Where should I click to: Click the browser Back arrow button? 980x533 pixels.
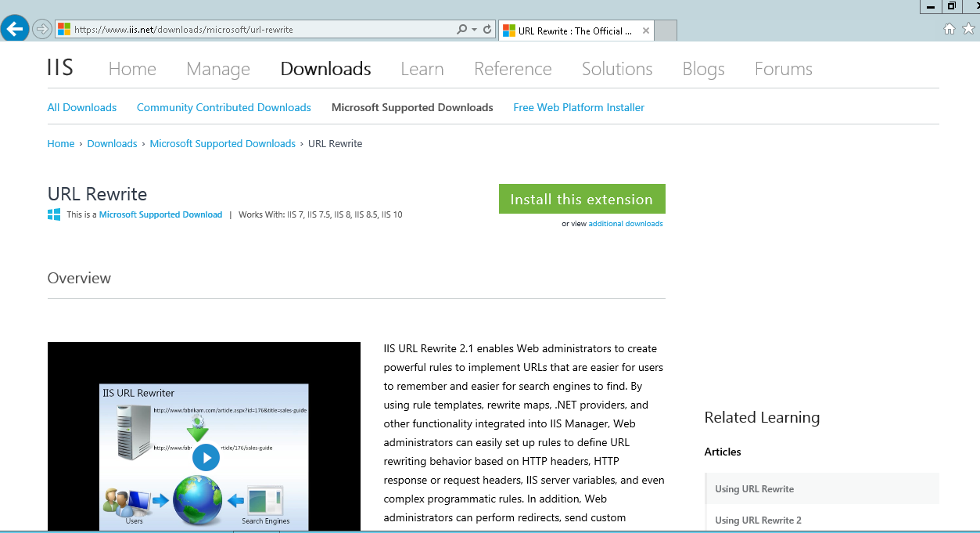click(15, 29)
